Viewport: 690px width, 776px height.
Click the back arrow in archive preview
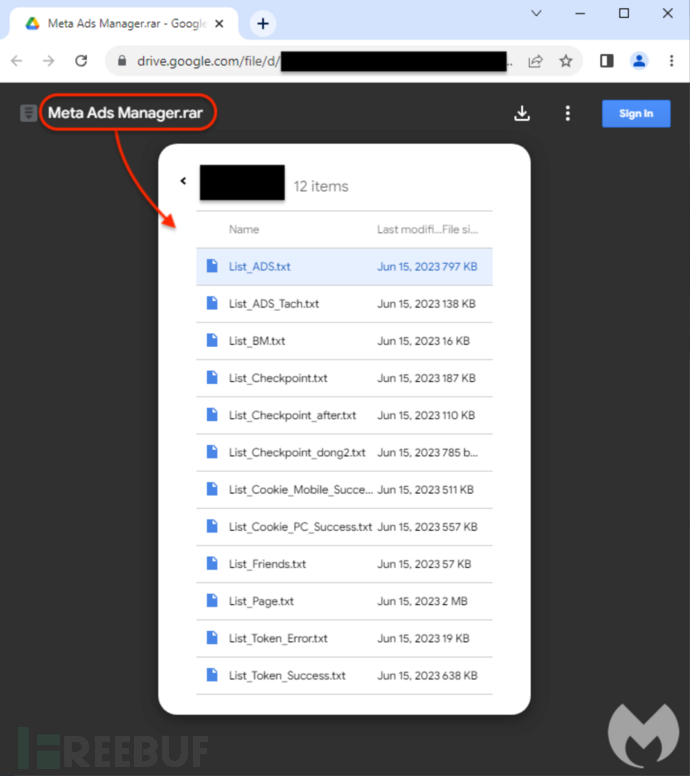tap(183, 181)
